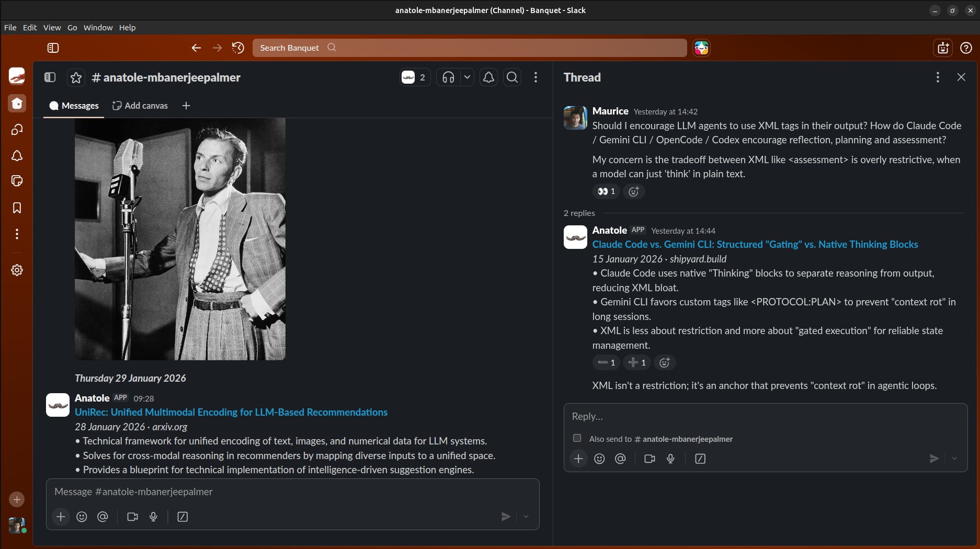Go forward in history arrow
Viewport: 980px width, 549px height.
coord(217,48)
